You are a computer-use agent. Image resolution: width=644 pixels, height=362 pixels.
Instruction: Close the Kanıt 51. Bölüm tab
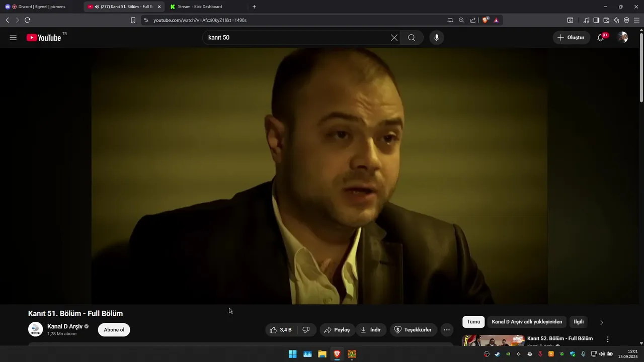[159, 7]
